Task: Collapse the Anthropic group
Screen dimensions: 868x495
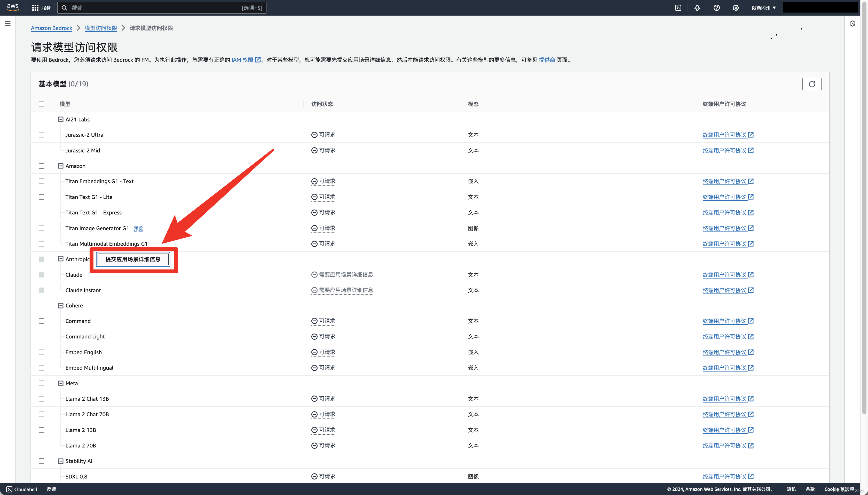Action: click(x=60, y=259)
